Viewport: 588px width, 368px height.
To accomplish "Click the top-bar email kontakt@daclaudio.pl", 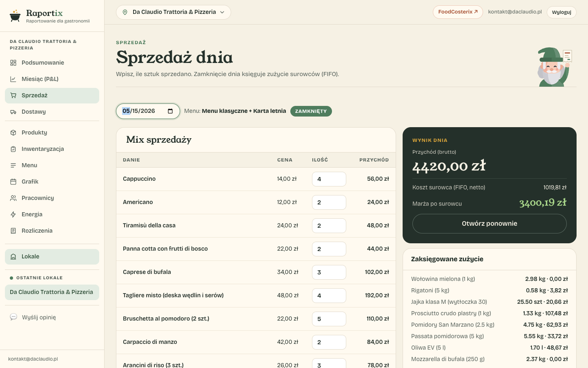I will coord(515,12).
